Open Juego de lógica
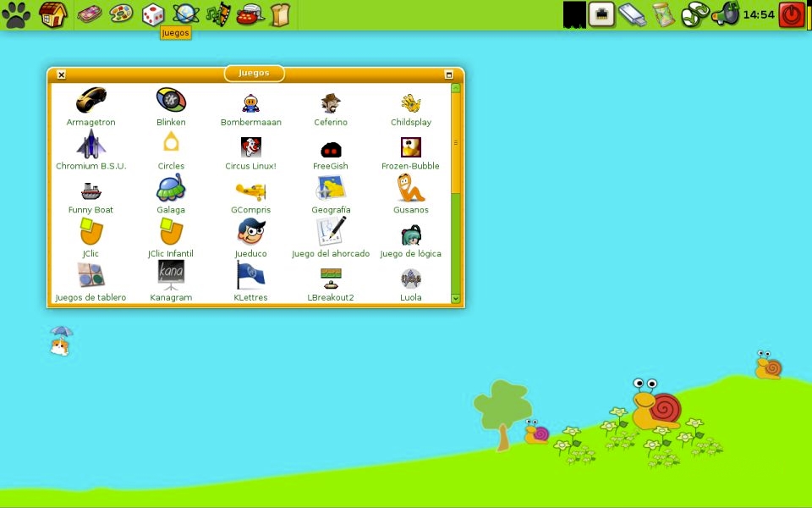Screen dimensions: 812x508 (411, 235)
